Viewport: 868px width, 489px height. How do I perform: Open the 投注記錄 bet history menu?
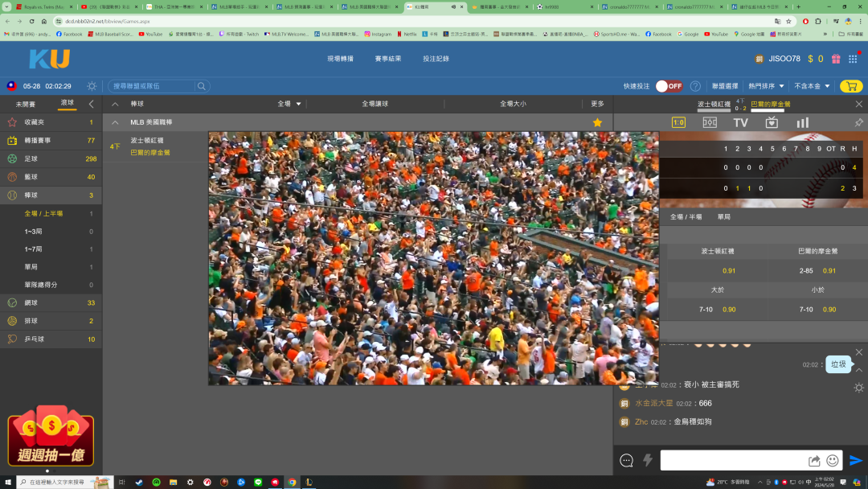436,59
